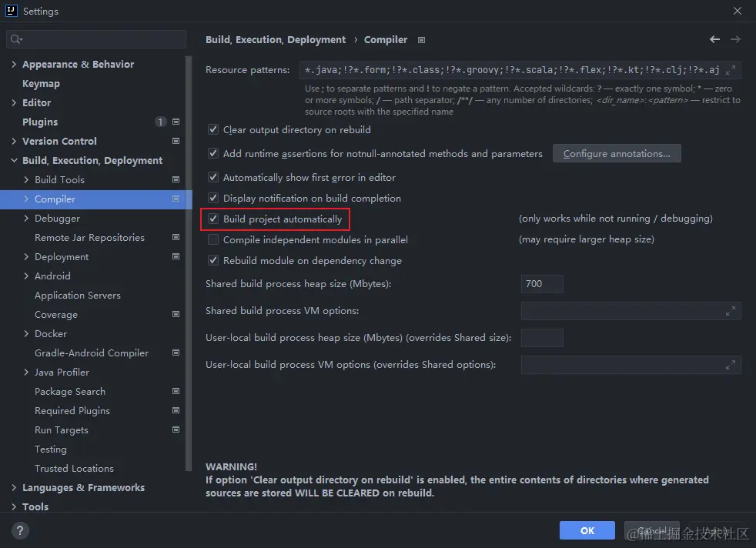Screen dimensions: 756x548
Task: Open the expanded editor icon for User-local VM options
Action: pos(731,364)
